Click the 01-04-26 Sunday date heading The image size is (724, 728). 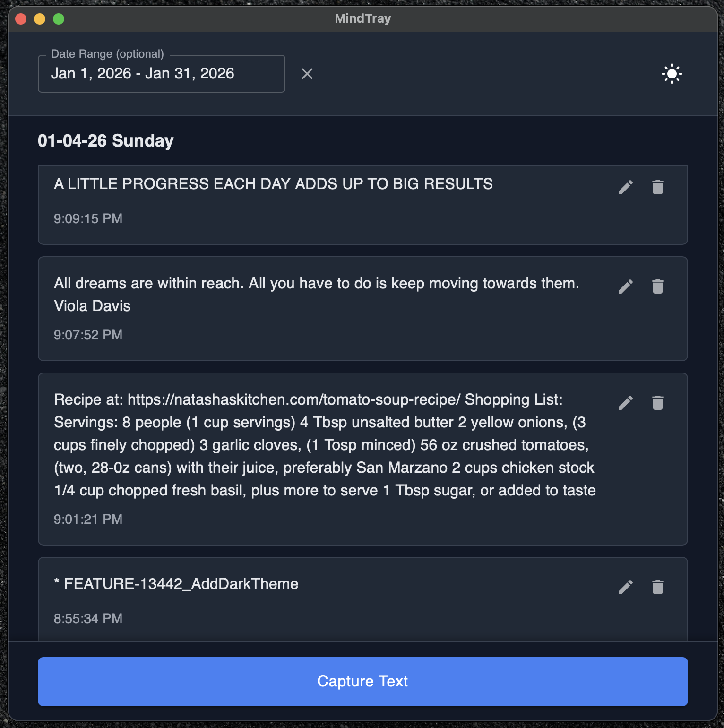pyautogui.click(x=106, y=141)
